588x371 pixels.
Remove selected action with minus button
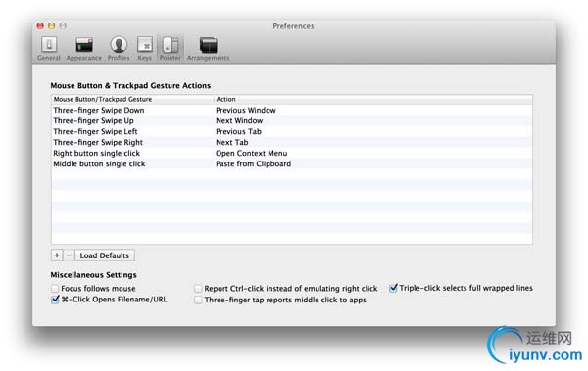click(x=69, y=255)
